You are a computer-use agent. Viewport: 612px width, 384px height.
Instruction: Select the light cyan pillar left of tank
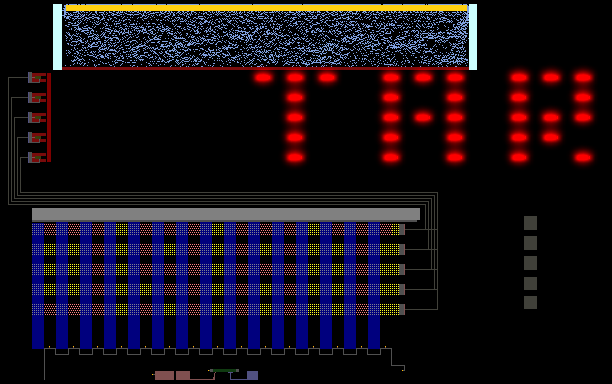coord(57,37)
